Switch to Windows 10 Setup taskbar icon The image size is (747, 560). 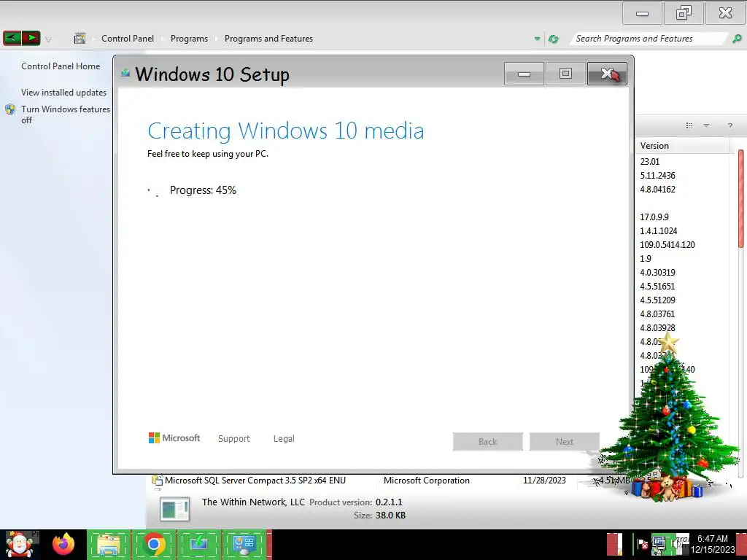pyautogui.click(x=198, y=545)
